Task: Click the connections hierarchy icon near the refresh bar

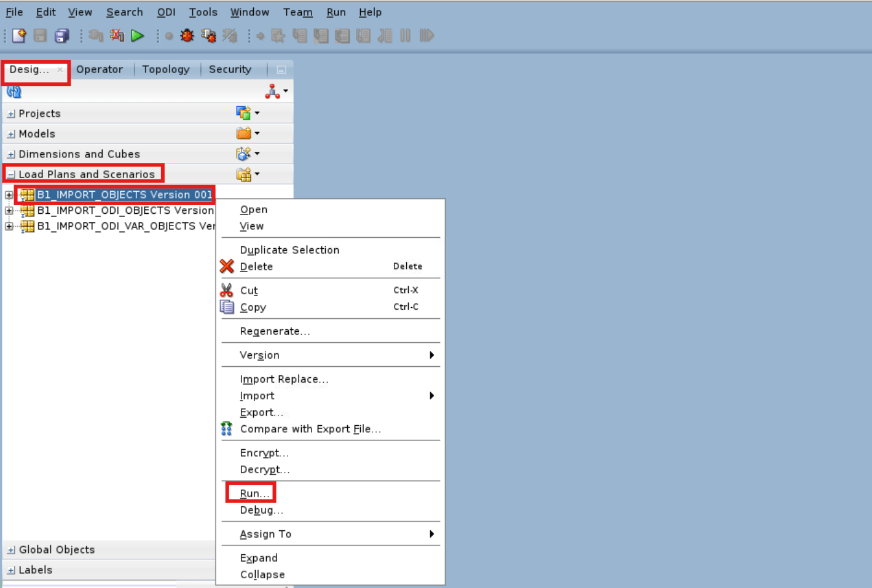Action: [273, 90]
